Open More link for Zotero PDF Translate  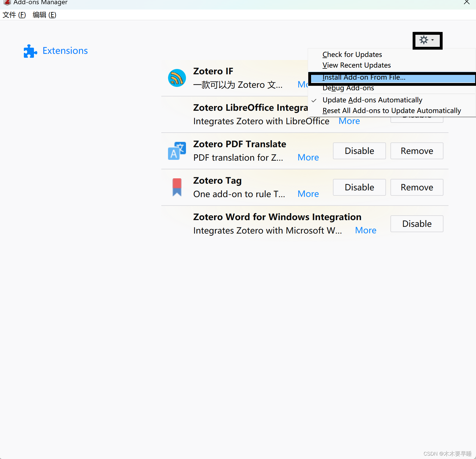pos(308,158)
